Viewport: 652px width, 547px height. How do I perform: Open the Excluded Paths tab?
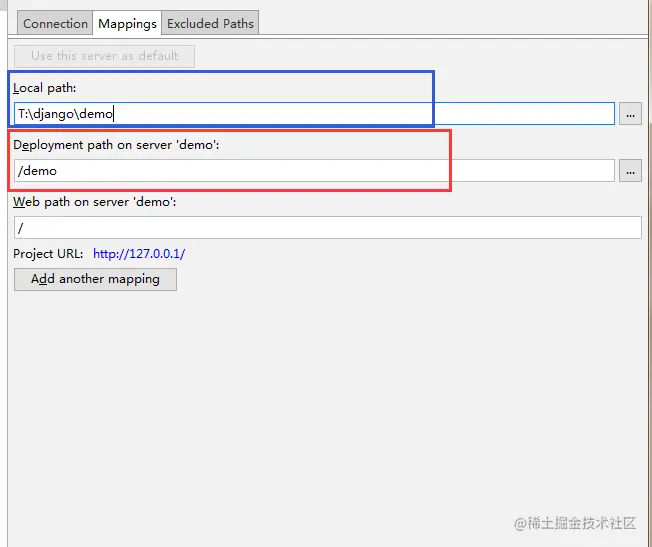coord(210,23)
